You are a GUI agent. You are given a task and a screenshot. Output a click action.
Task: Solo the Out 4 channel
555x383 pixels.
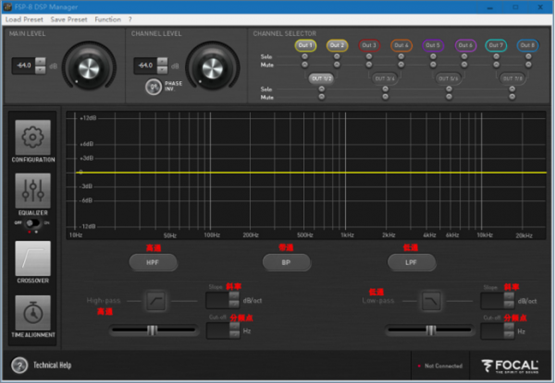click(x=401, y=56)
